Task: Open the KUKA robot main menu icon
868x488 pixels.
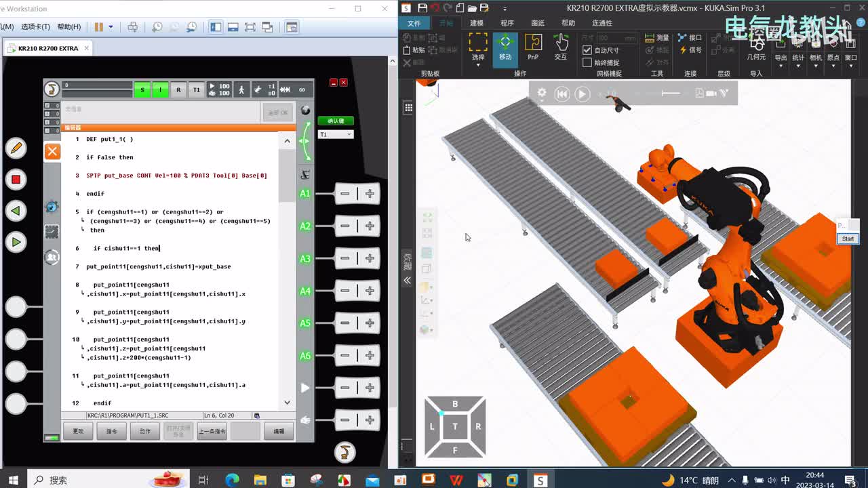Action: click(x=52, y=89)
